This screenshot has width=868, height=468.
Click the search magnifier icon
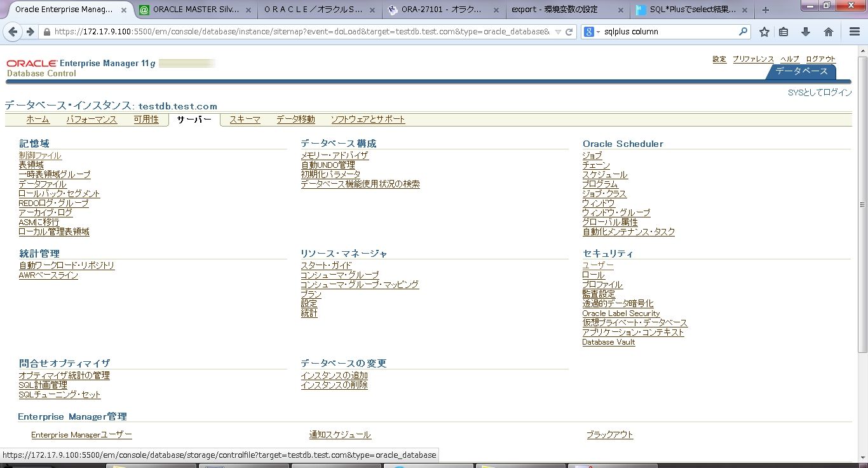[x=743, y=31]
